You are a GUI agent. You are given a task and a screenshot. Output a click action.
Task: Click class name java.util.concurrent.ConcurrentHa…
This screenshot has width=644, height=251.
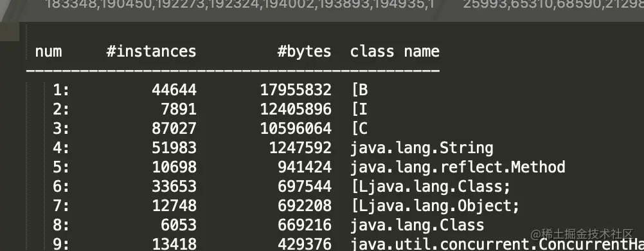497,245
